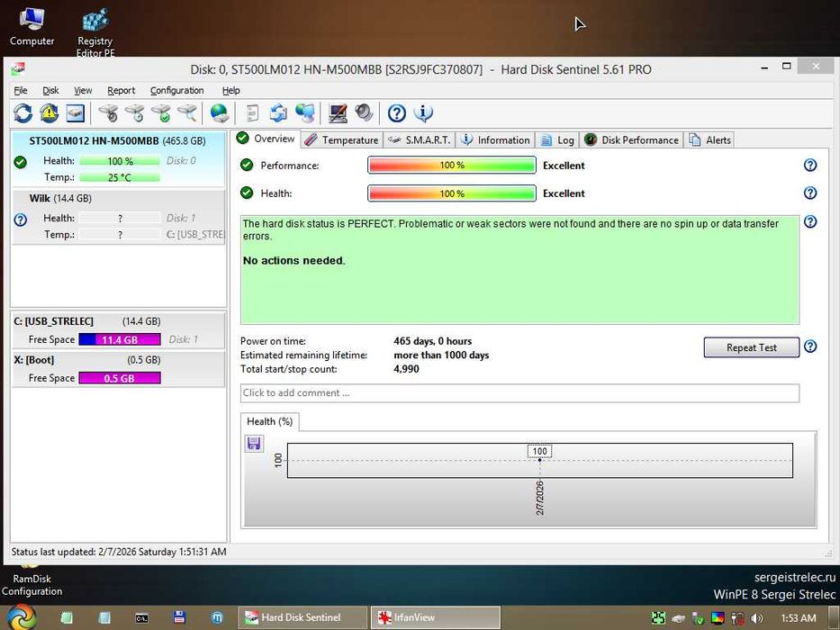Screen dimensions: 840x630
Task: Click the framed hard disk toolbar icon
Action: click(x=76, y=113)
